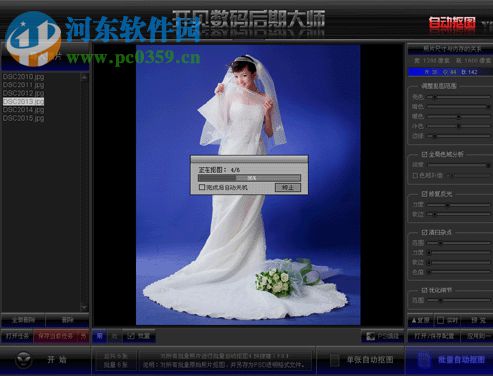Viewport: 493px width, 376px height.
Task: Select file DSC2015.jpg in the list
Action: click(x=23, y=118)
